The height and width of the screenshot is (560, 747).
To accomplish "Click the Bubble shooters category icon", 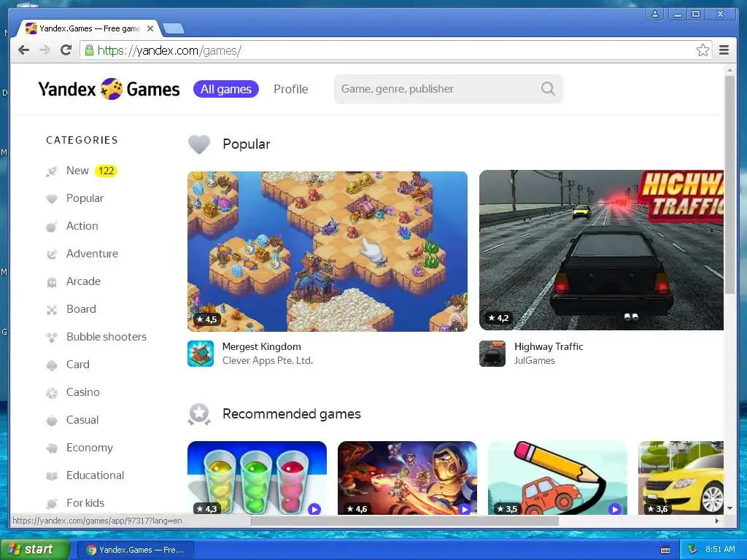I will [52, 337].
